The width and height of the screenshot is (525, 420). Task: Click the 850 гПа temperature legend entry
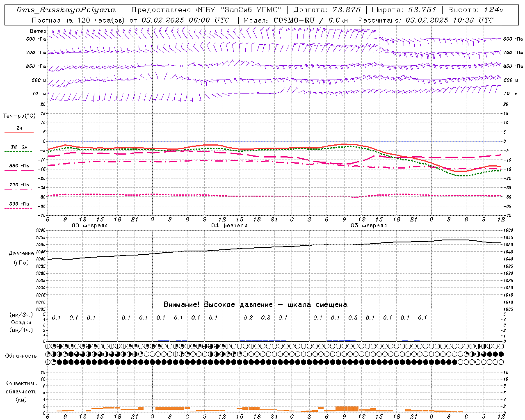[19, 166]
